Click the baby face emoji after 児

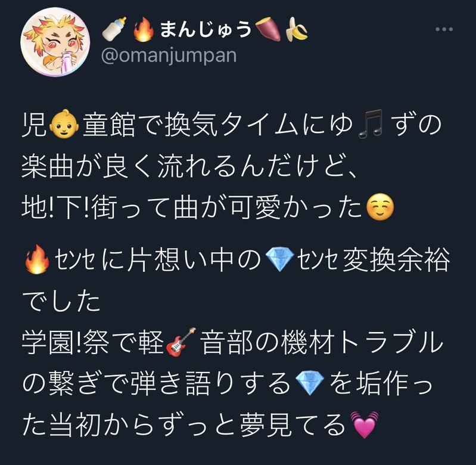pos(63,124)
